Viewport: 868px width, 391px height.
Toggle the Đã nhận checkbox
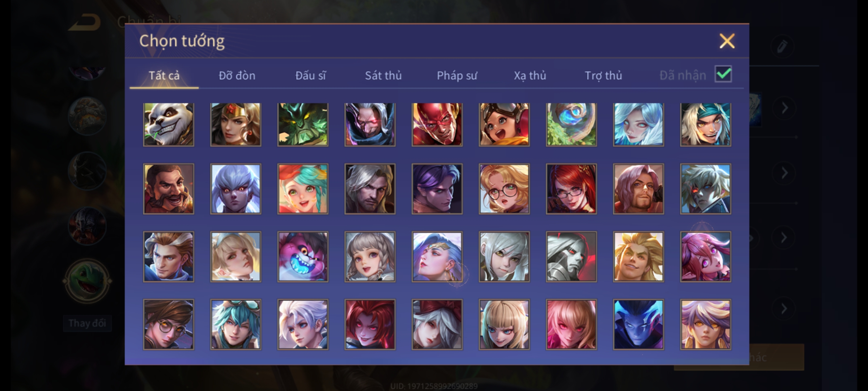(723, 74)
